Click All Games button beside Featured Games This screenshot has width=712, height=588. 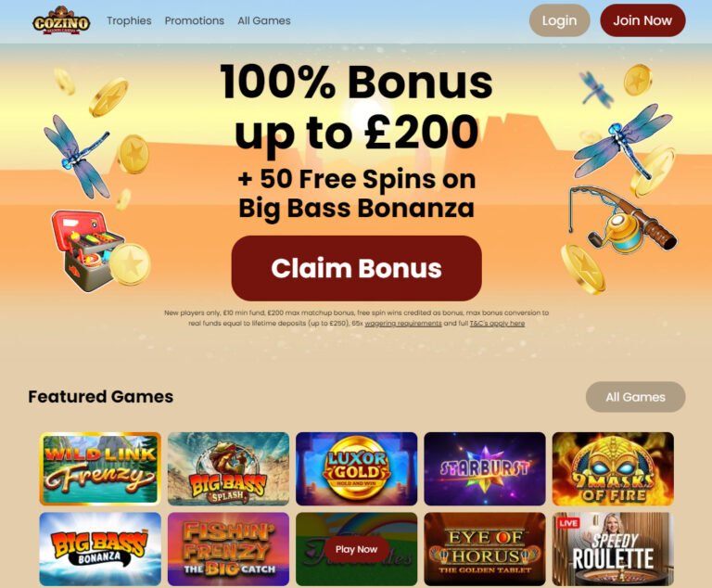(635, 397)
